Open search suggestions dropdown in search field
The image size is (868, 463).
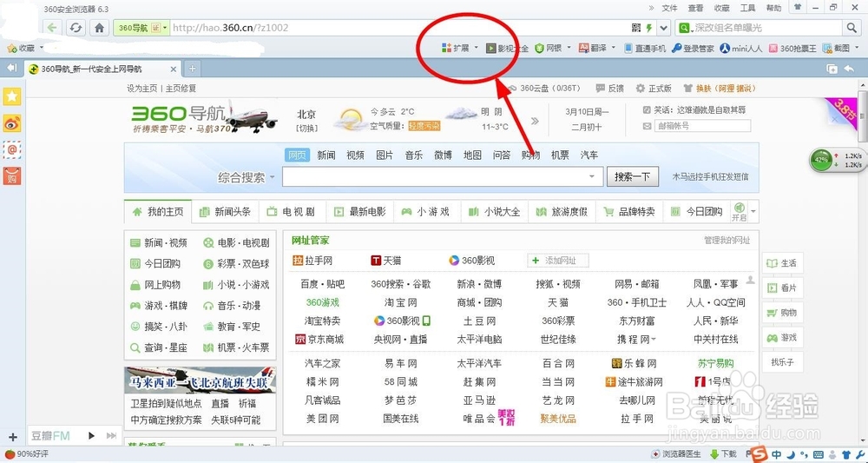point(592,176)
